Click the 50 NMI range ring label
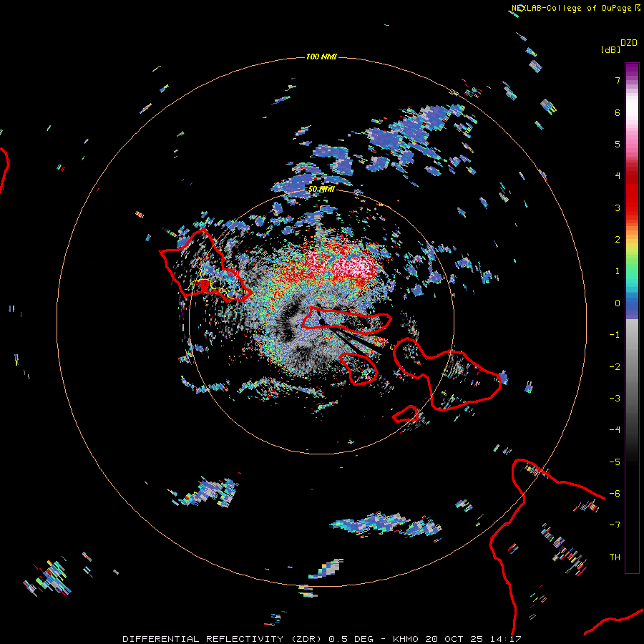The image size is (644, 644). [321, 189]
